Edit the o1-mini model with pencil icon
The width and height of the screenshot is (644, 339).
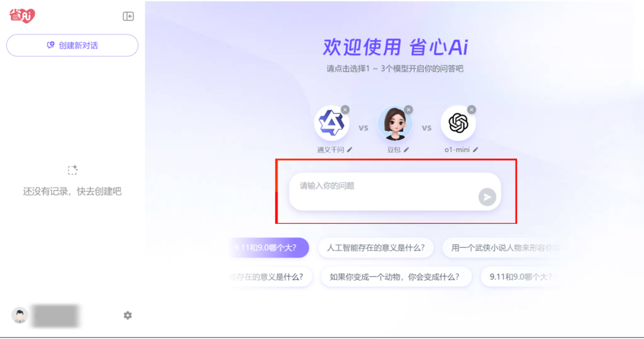(x=475, y=150)
